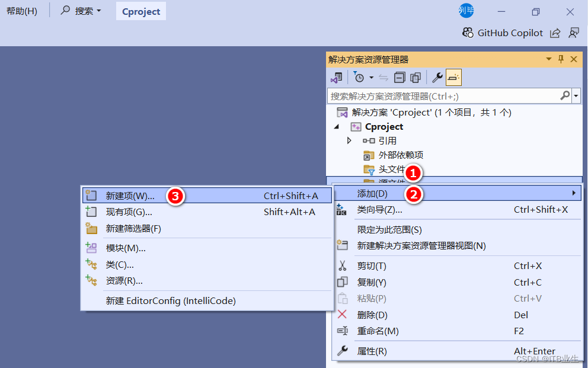
Task: Open the Solution Explorer window position dropdown arrow
Action: (x=549, y=59)
